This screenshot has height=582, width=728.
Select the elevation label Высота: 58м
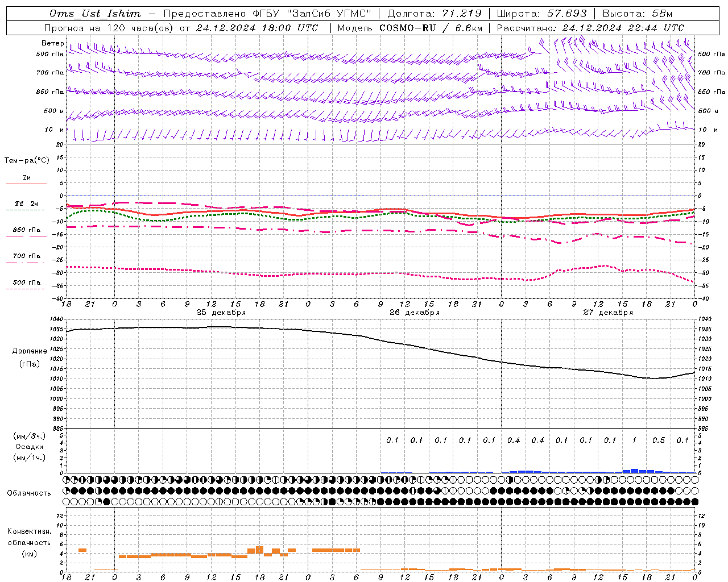[637, 14]
